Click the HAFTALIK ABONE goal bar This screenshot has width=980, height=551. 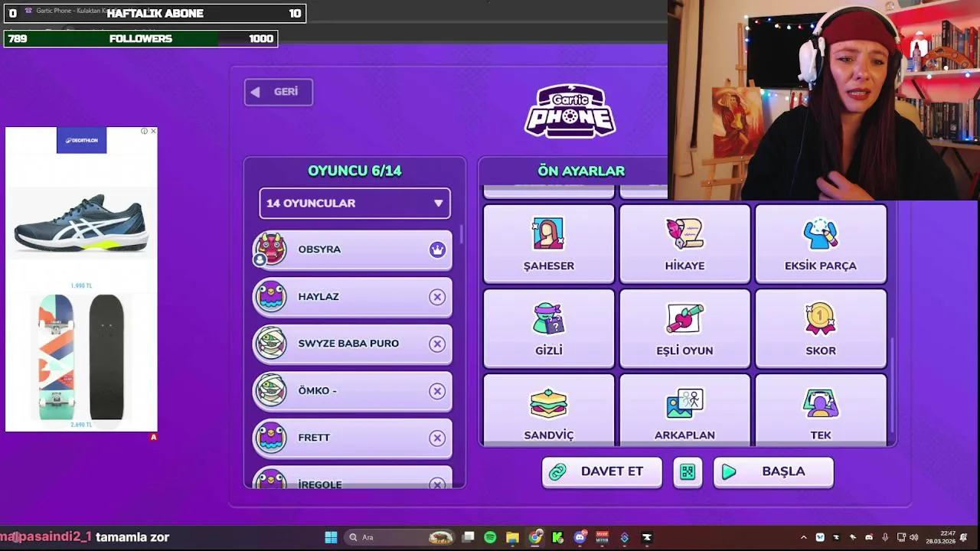click(155, 13)
